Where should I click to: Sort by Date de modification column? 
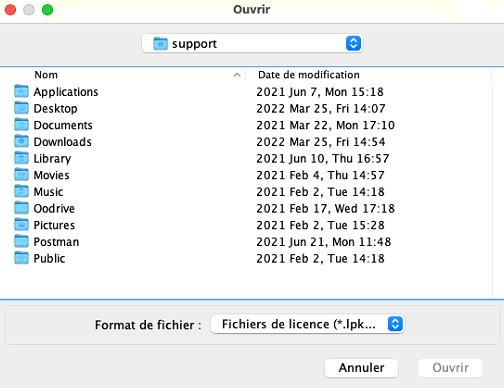pyautogui.click(x=309, y=75)
